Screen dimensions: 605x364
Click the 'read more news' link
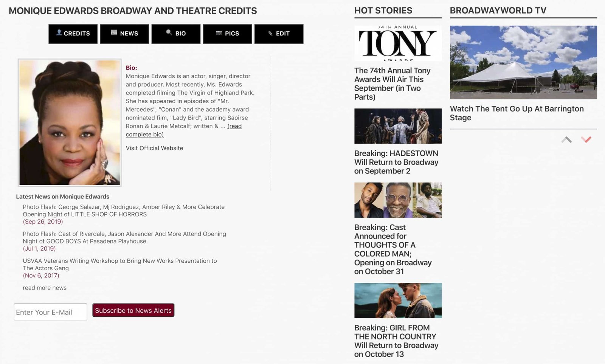pyautogui.click(x=45, y=288)
